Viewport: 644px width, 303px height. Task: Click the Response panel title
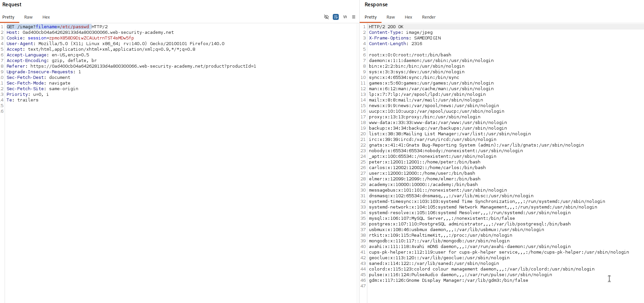click(376, 5)
